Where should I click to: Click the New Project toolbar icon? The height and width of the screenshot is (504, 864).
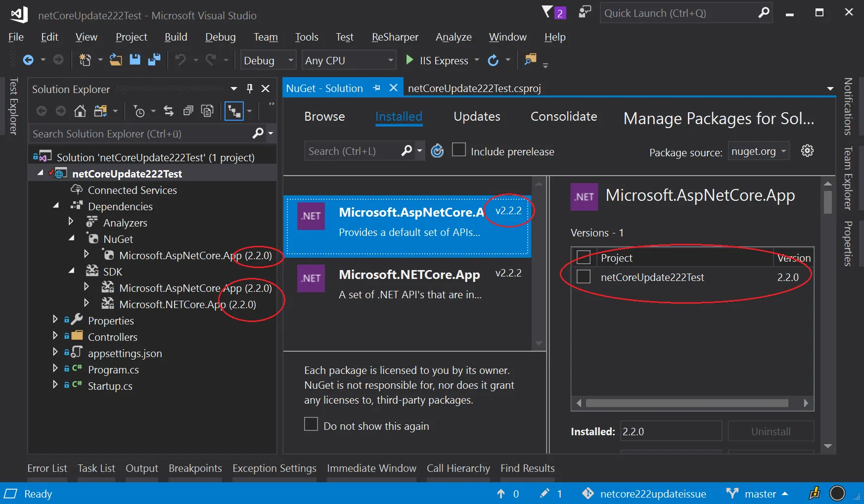tap(85, 60)
